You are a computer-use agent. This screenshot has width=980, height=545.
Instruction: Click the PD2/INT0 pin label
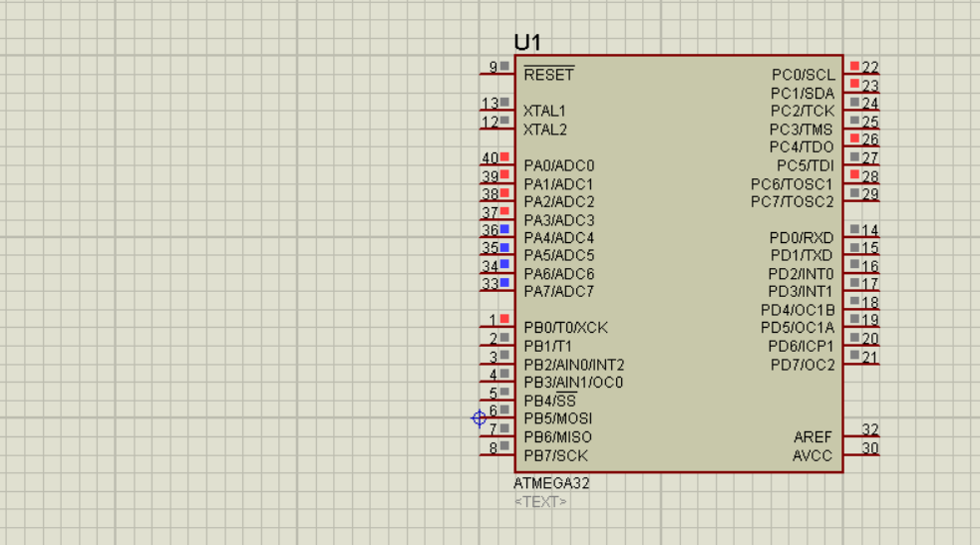coord(801,275)
